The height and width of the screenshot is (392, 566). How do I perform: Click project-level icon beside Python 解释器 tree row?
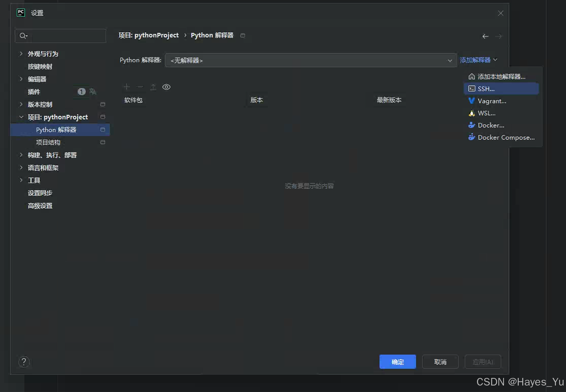coord(103,130)
